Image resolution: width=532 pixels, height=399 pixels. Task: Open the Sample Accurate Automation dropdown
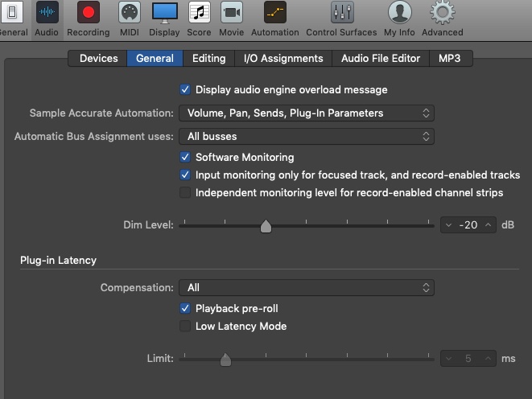coord(307,113)
